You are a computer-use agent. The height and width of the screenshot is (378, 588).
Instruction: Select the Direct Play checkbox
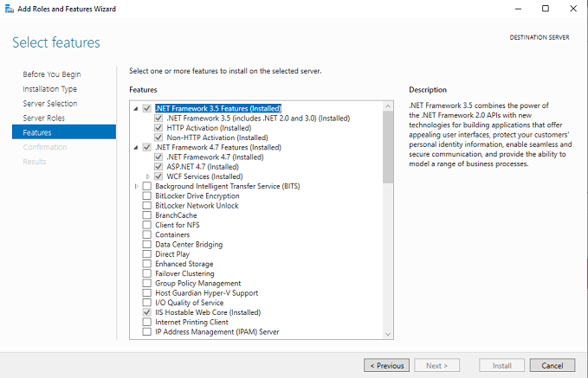146,254
